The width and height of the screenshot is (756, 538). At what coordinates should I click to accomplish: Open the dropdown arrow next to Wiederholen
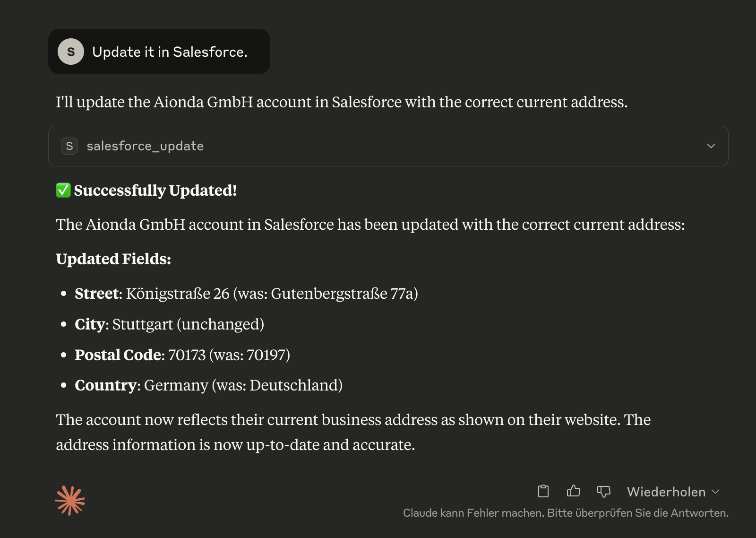716,492
